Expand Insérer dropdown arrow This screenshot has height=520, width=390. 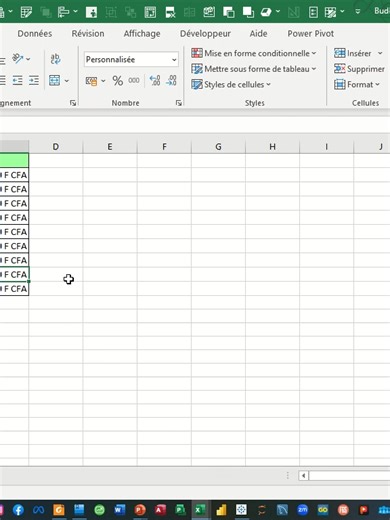click(380, 53)
